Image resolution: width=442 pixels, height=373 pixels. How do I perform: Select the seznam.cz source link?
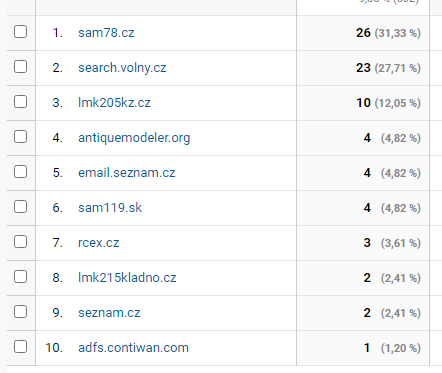pos(109,313)
